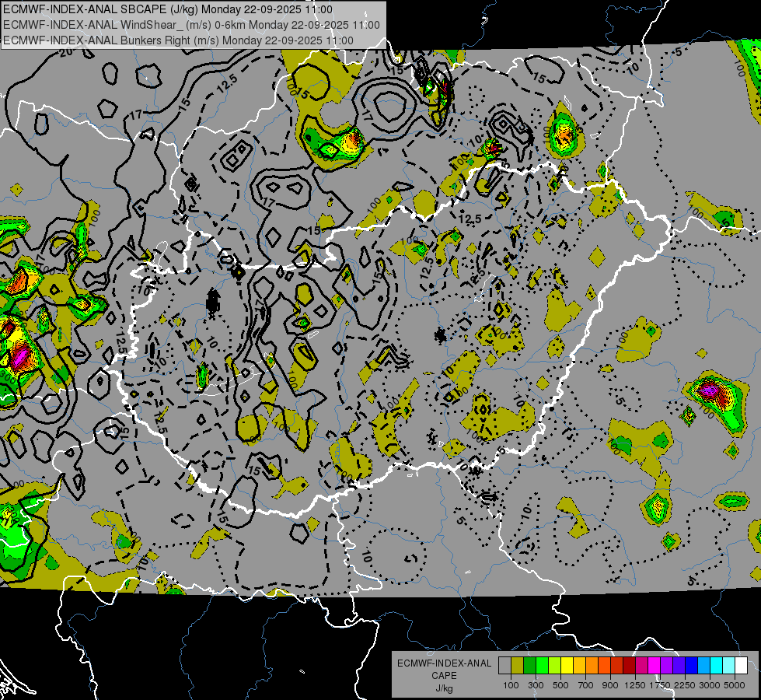Click the magenta CAPE core near the eastern edge
Screen dimensions: 761x700
[709, 389]
